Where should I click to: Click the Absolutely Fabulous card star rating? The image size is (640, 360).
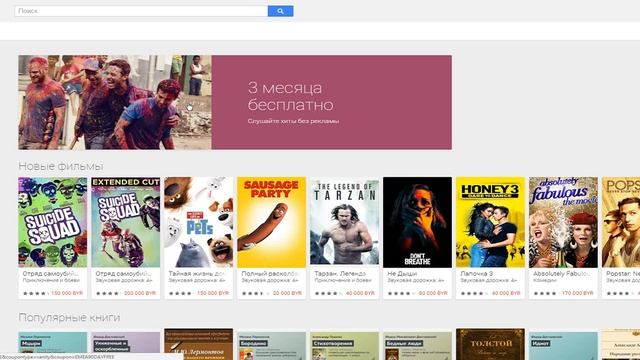(x=546, y=293)
